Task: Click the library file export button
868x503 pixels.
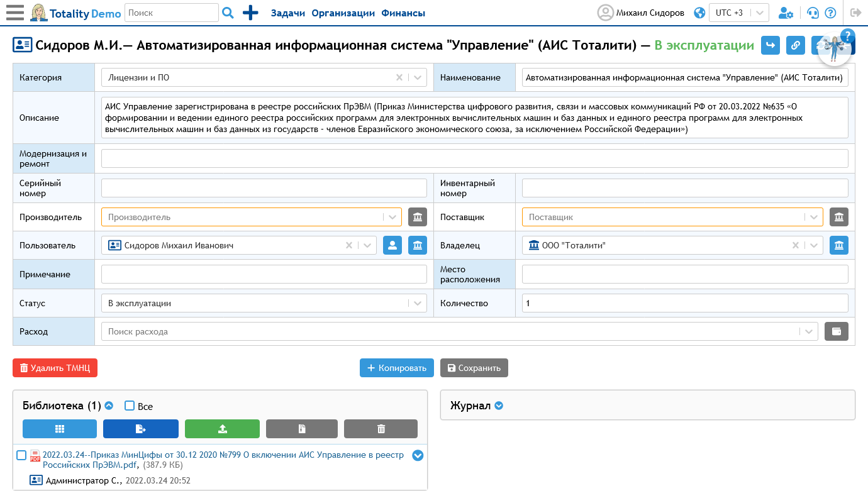Action: [141, 429]
